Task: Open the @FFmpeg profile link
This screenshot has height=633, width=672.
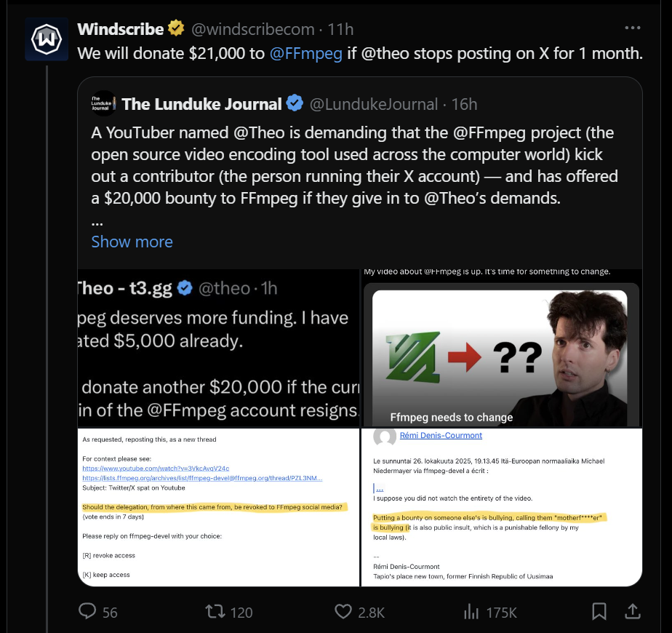Action: click(305, 53)
